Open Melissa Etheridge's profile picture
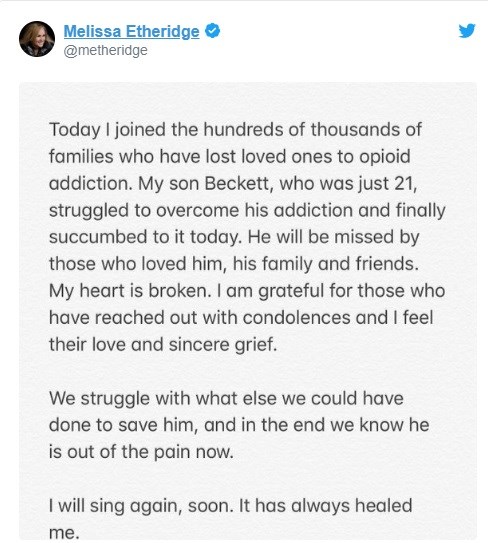Image resolution: width=488 pixels, height=543 pixels. pyautogui.click(x=37, y=39)
